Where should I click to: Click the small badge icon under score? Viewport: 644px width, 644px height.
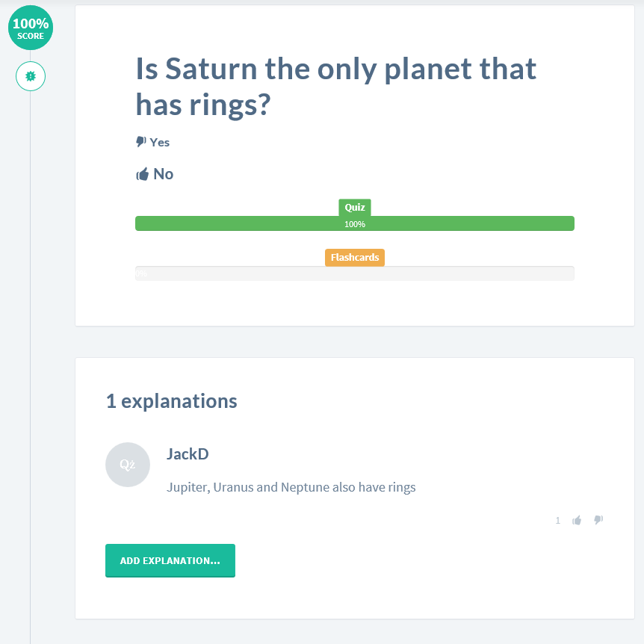click(x=31, y=76)
